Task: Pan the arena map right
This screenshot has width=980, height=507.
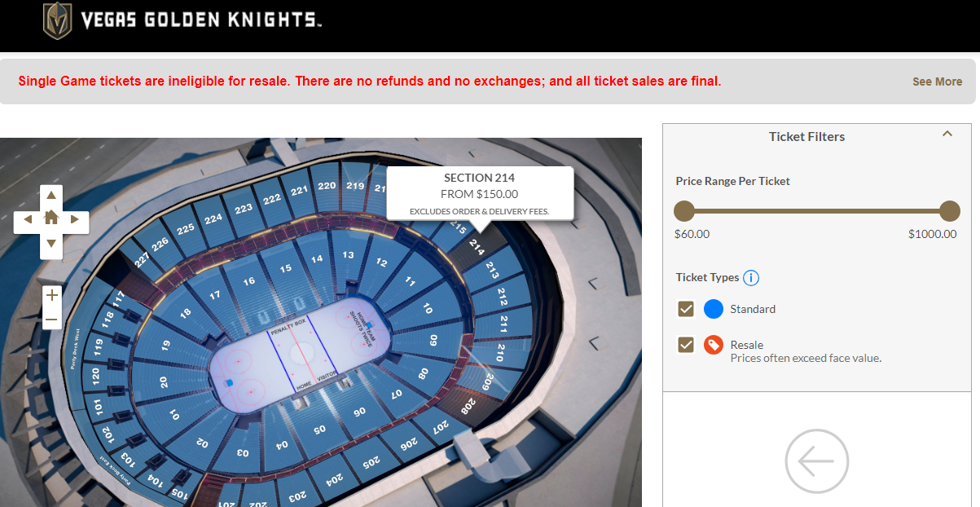Action: (75, 219)
